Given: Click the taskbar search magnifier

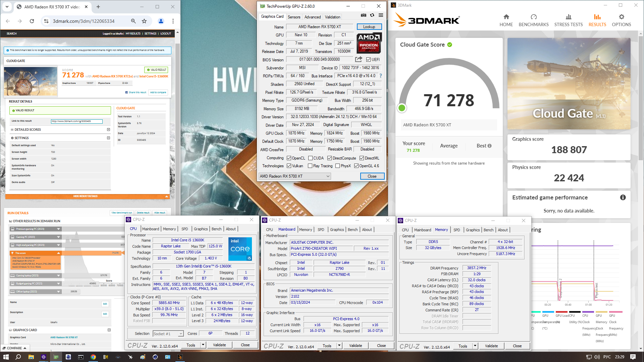Looking at the screenshot, I should tap(18, 357).
